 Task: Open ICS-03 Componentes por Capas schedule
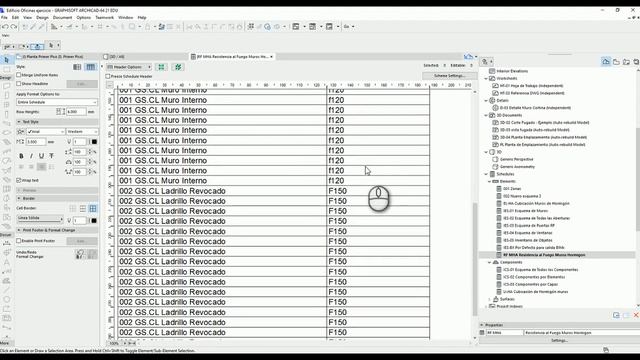point(530,284)
